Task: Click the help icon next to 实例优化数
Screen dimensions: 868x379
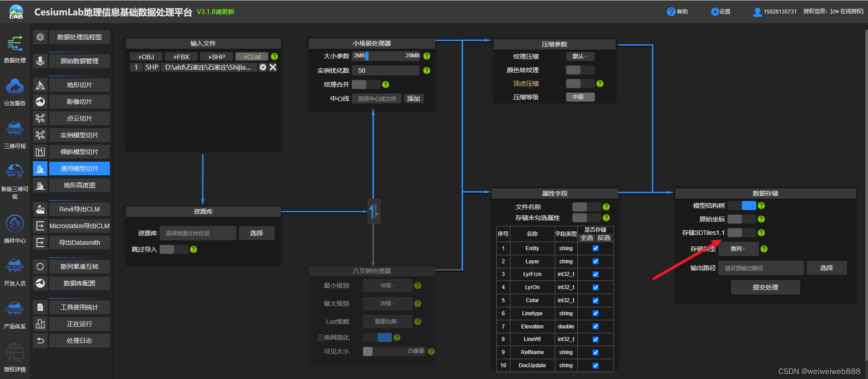Action: coord(427,70)
